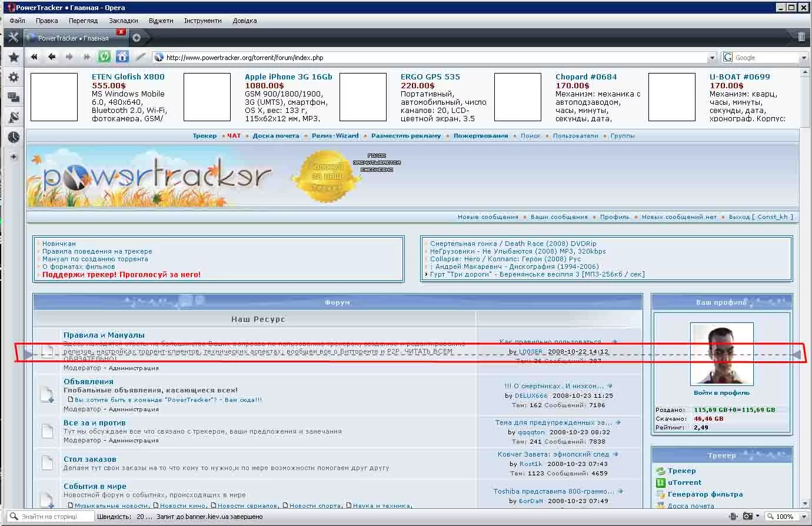The width and height of the screenshot is (812, 526).
Task: Click the Трекер icon in right sidebar
Action: click(660, 471)
